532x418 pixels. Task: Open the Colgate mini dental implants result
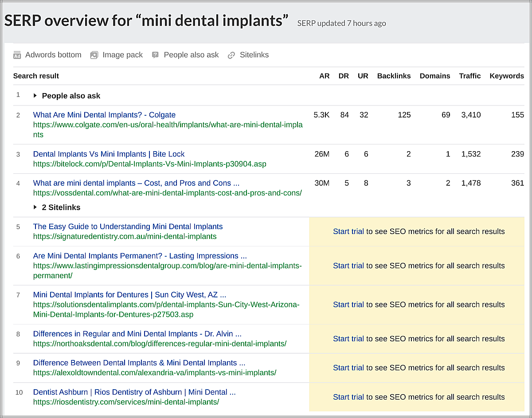[104, 115]
